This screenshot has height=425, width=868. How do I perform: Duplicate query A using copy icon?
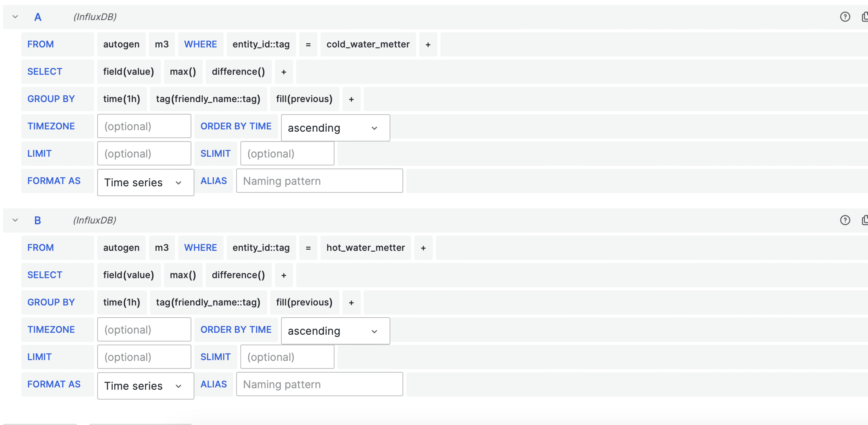pyautogui.click(x=865, y=17)
